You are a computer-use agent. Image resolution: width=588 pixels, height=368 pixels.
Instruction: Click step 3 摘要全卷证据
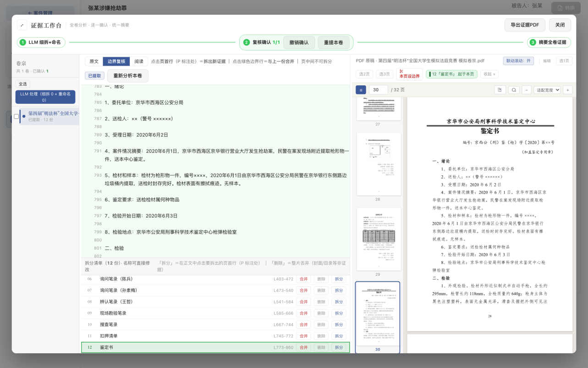coord(549,42)
